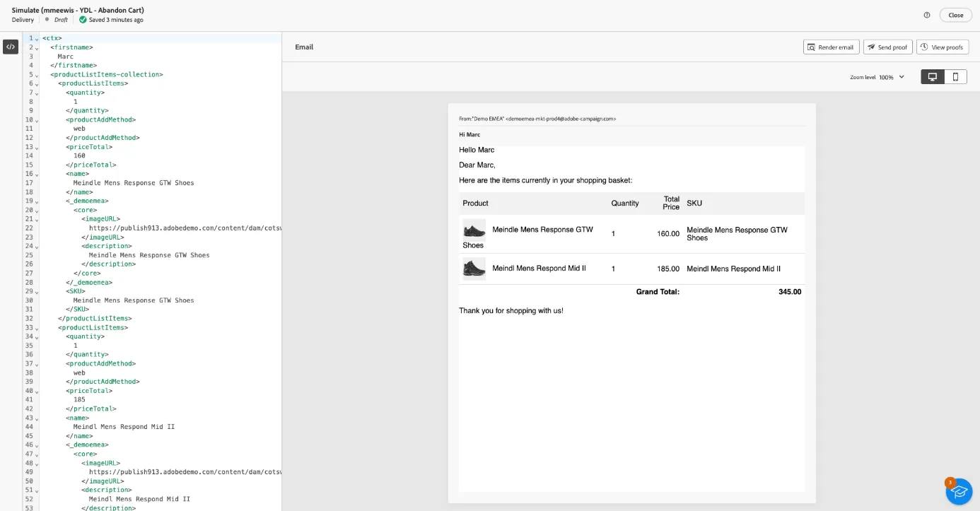The height and width of the screenshot is (511, 980).
Task: Click 'Marc' on code line 3
Action: point(65,57)
